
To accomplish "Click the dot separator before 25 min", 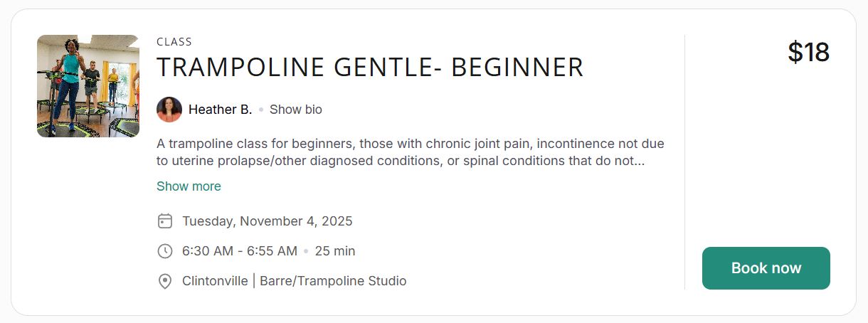I will (306, 252).
